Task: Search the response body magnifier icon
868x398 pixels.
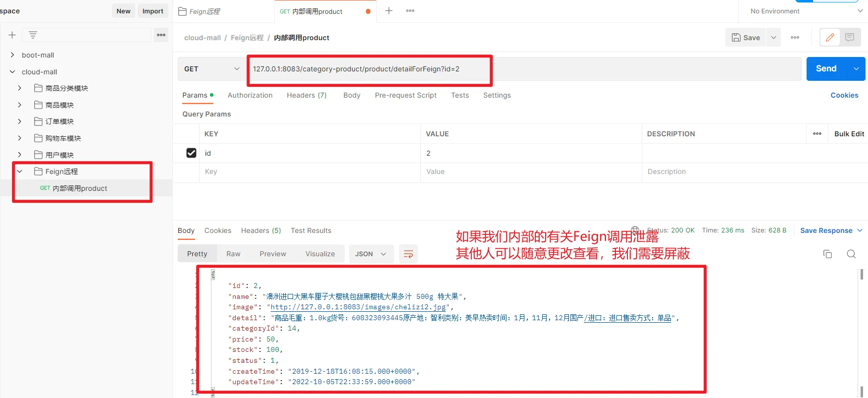Action: pos(851,254)
